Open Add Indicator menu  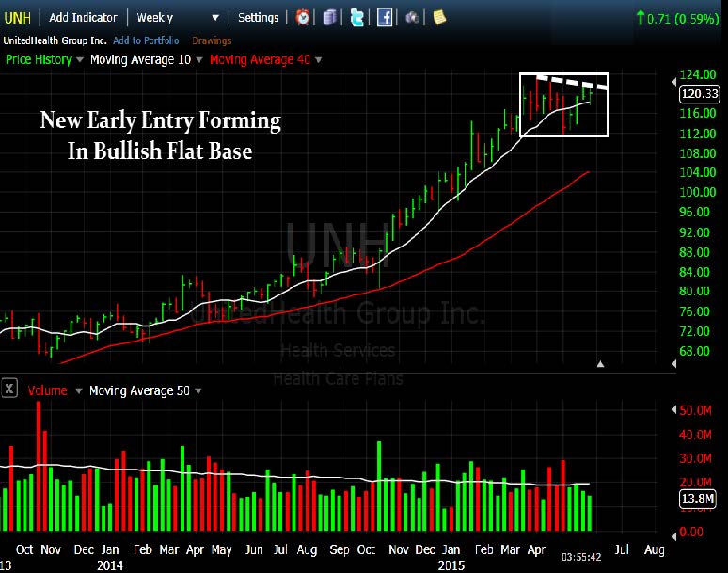click(83, 18)
